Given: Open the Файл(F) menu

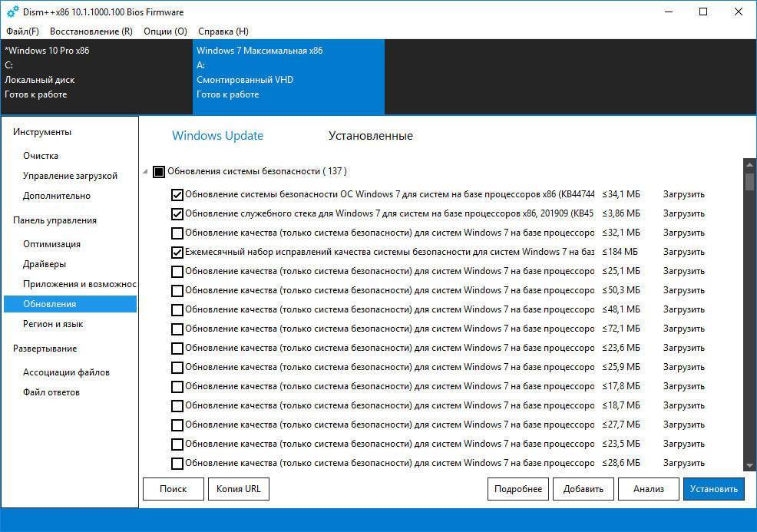Looking at the screenshot, I should [22, 31].
